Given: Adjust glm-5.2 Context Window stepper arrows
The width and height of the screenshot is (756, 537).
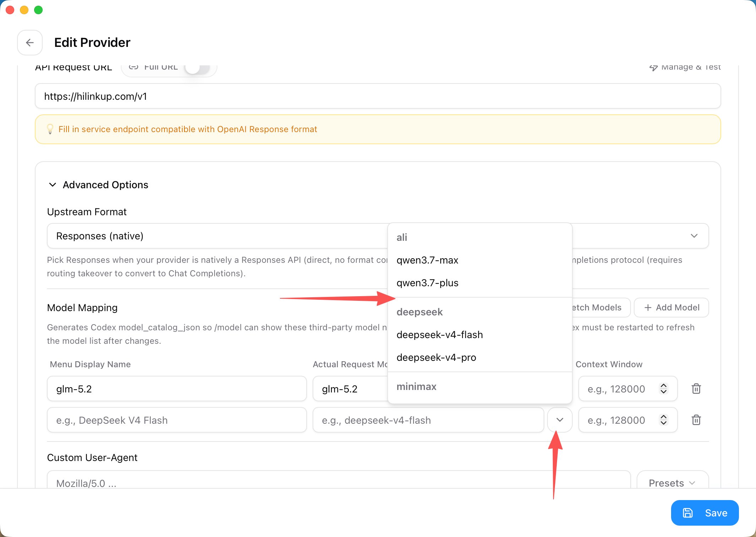Looking at the screenshot, I should click(x=663, y=389).
